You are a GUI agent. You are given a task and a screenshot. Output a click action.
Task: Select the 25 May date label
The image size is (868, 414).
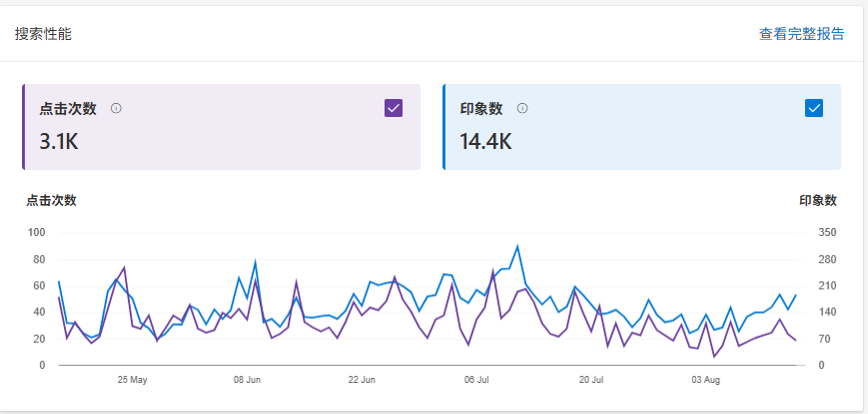coord(132,380)
